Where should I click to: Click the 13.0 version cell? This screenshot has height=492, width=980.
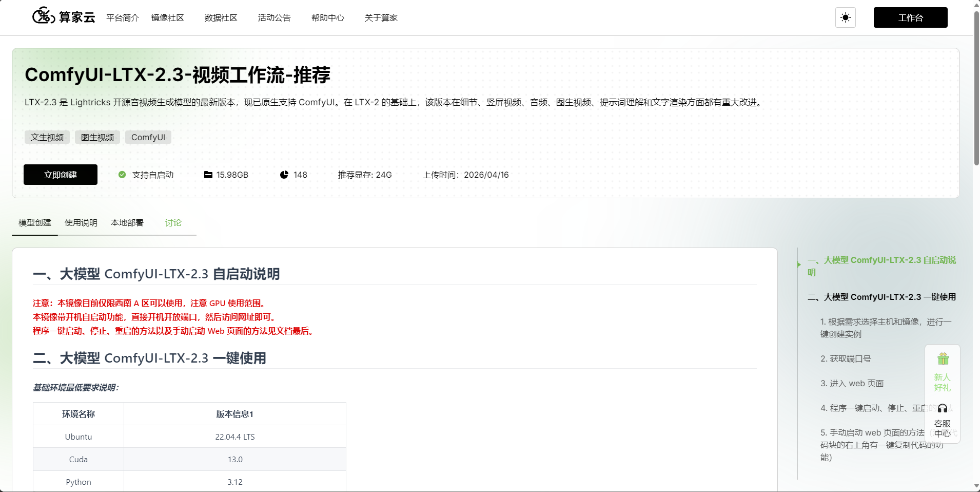coord(235,459)
